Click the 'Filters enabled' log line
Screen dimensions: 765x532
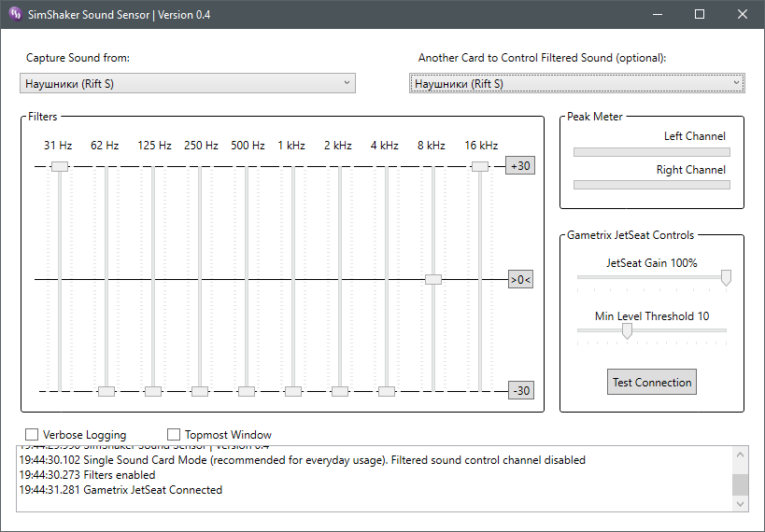coord(87,474)
